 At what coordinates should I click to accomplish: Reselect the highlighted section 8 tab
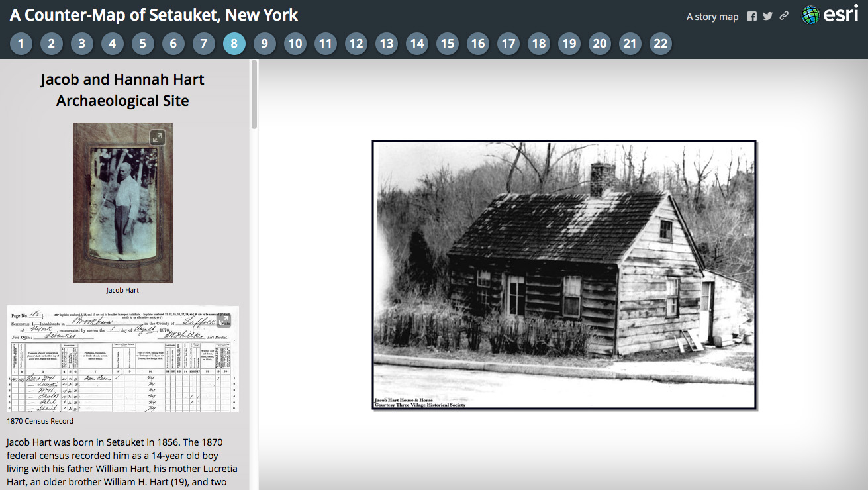click(x=234, y=43)
